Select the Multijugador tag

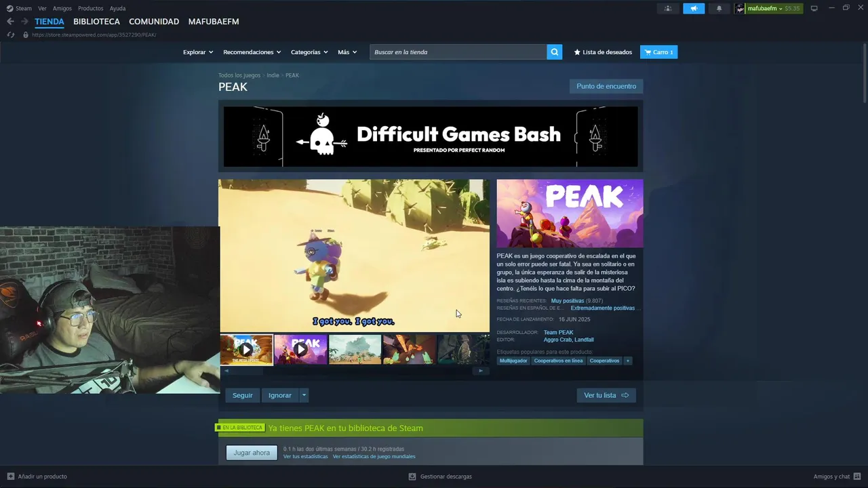(513, 361)
